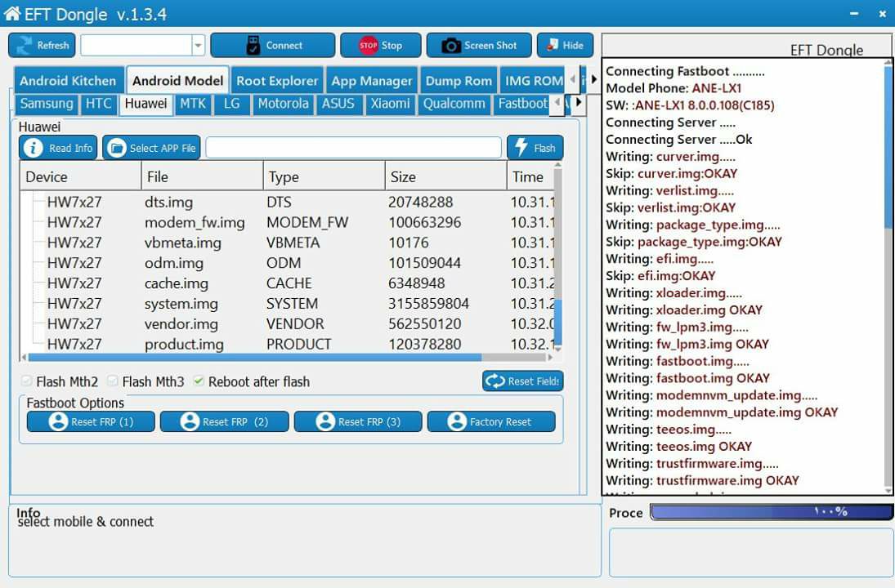Stop the current operation
Screen dimensions: 895x588
380,45
